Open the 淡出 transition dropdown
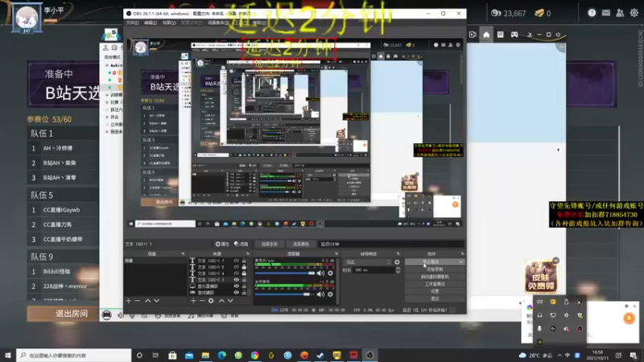The width and height of the screenshot is (644, 362). pos(368,262)
